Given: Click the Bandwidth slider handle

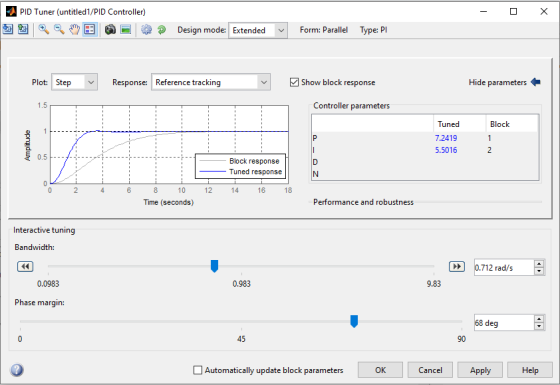Looking at the screenshot, I should pos(214,266).
